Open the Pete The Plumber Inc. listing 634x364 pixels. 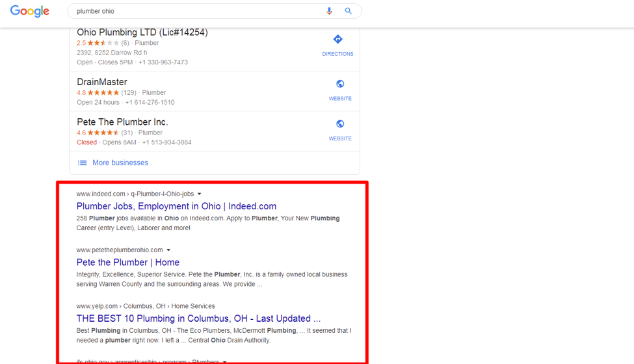tap(122, 122)
